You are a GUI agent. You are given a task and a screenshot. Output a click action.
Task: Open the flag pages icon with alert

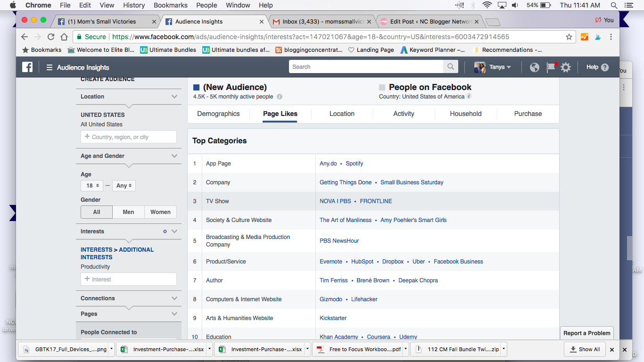point(550,67)
